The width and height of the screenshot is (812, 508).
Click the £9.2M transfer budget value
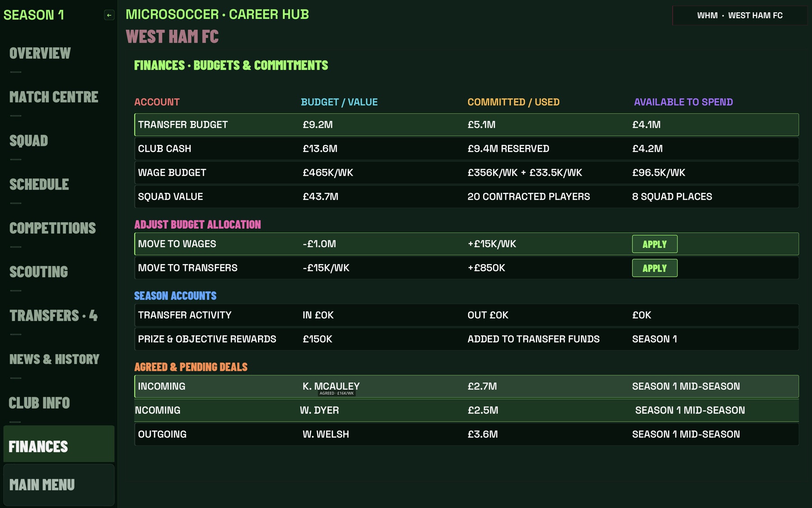318,125
